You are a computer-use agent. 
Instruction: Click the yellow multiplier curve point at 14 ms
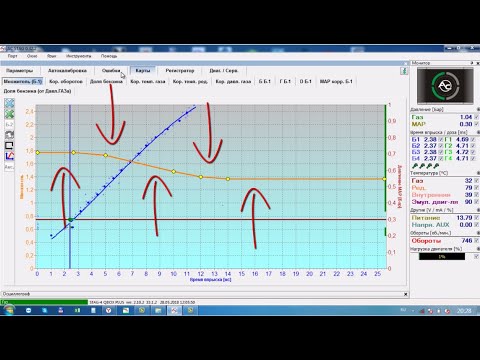228,179
